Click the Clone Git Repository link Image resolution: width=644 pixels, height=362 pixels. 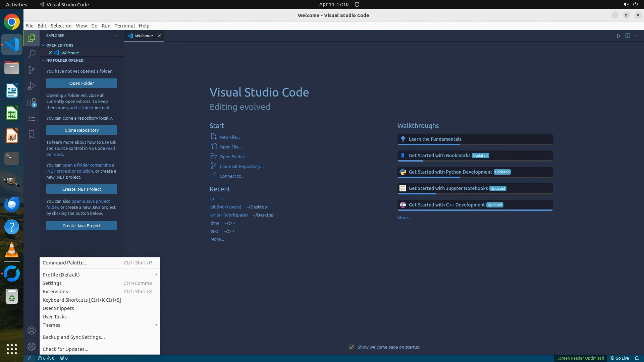point(241,166)
